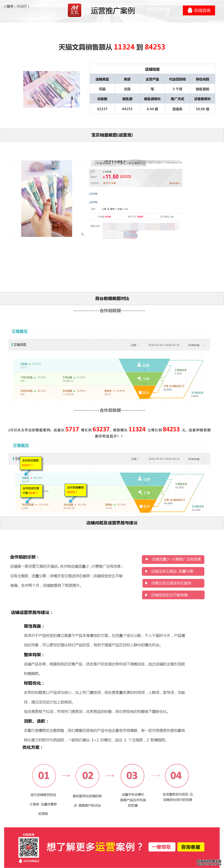Click the 支付转化率 6.82% value
This screenshot has height=868, width=224.
point(195,396)
